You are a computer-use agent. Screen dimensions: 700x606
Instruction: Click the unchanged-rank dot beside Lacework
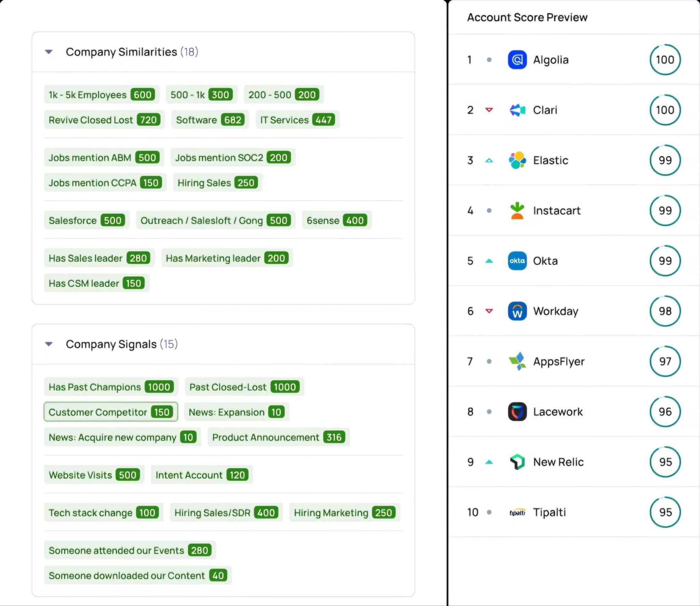[x=489, y=412]
